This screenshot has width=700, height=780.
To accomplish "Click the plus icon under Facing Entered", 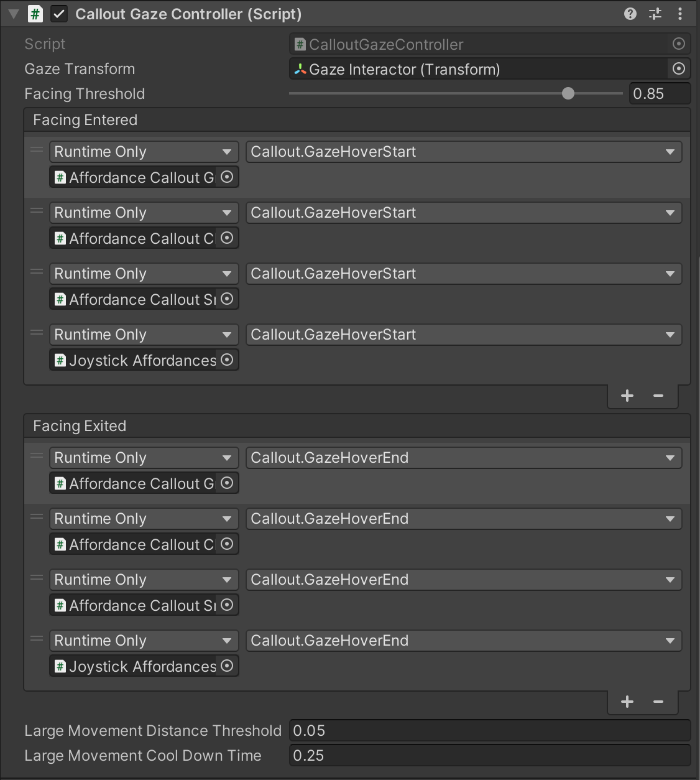I will (x=627, y=396).
